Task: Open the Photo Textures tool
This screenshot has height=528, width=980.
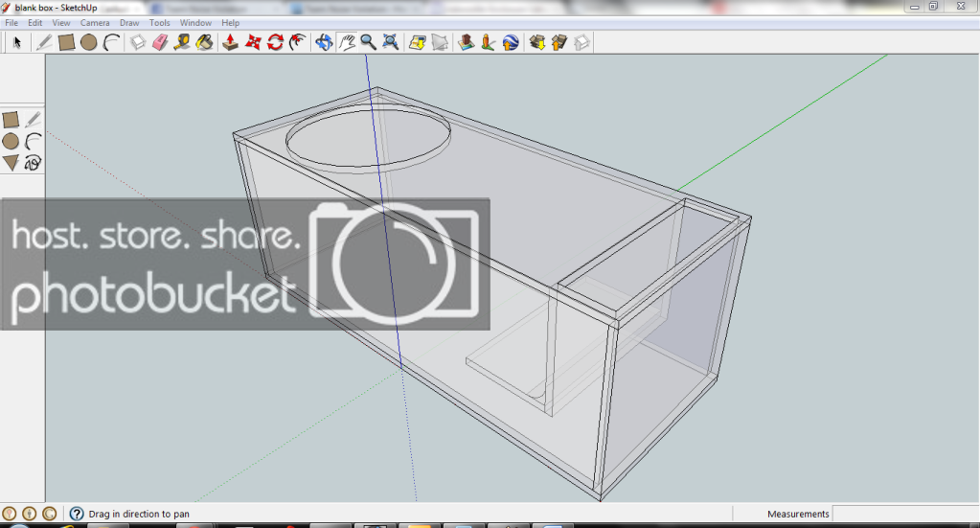Action: [x=489, y=42]
